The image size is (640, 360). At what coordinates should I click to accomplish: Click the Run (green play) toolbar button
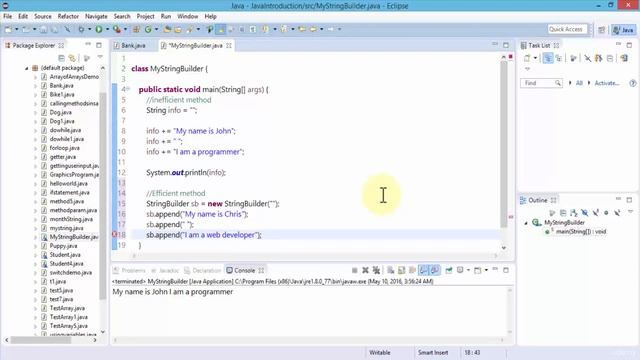(x=99, y=29)
